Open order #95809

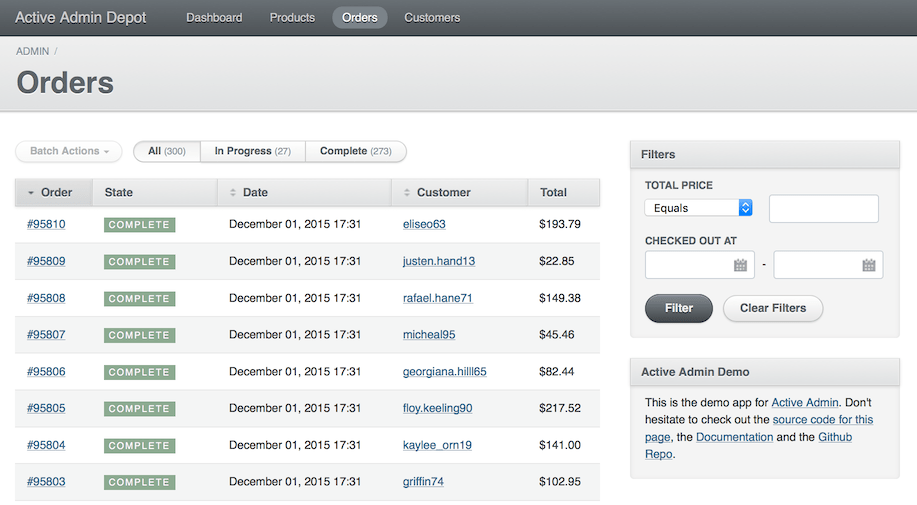(x=46, y=261)
